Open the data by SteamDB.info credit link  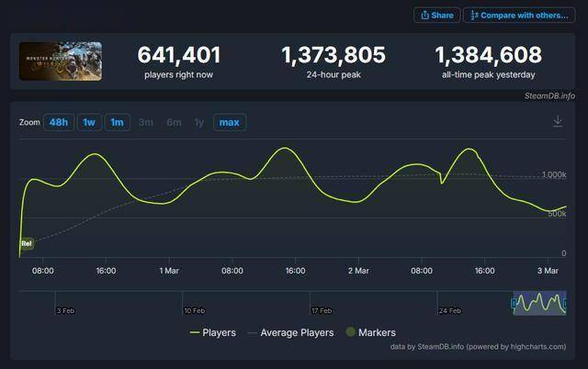478,347
